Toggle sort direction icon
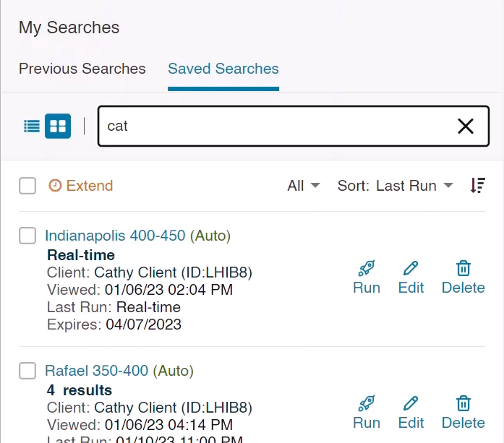 click(477, 186)
